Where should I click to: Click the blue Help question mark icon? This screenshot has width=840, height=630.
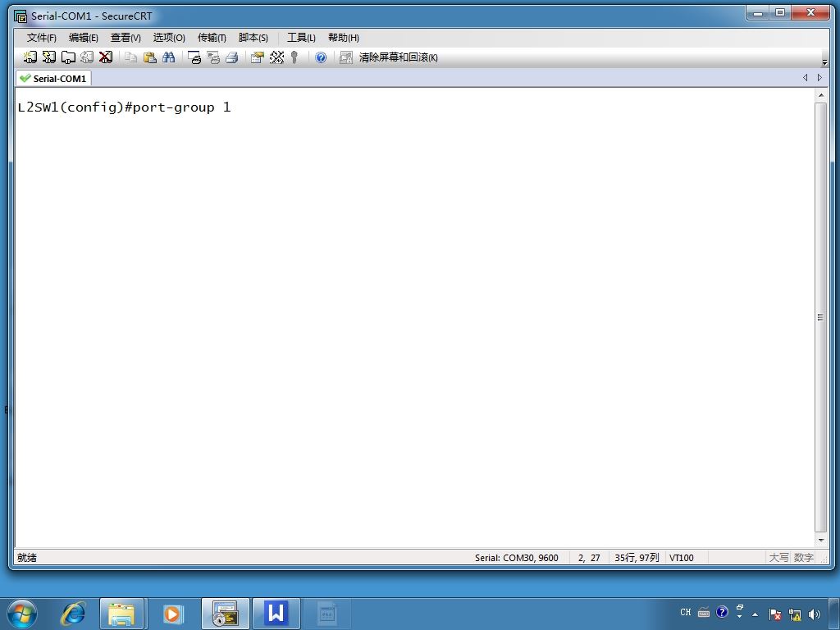coord(321,57)
